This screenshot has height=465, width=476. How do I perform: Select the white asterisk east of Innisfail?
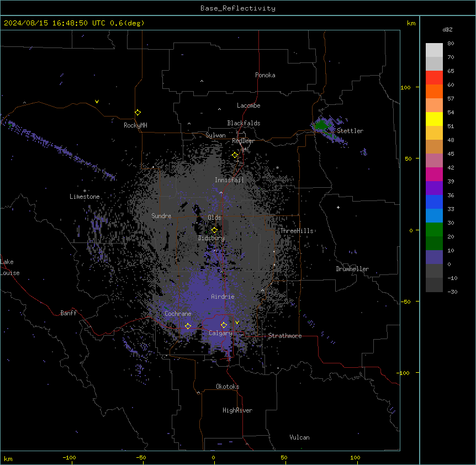(x=277, y=167)
